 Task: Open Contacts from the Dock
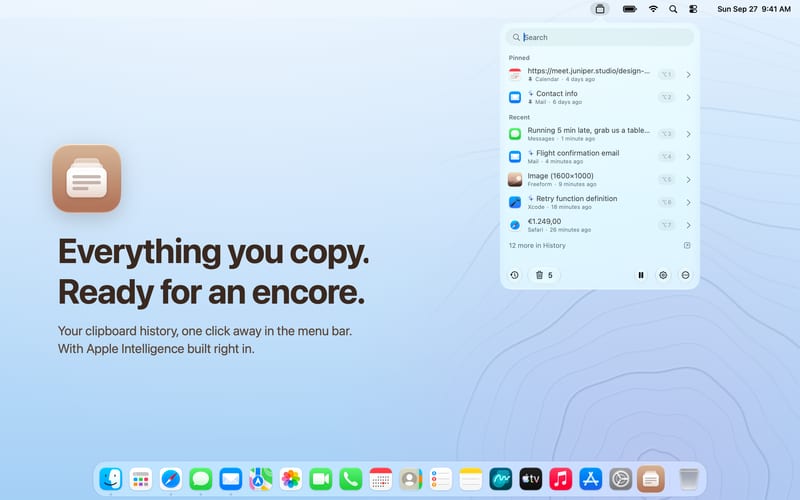(411, 479)
